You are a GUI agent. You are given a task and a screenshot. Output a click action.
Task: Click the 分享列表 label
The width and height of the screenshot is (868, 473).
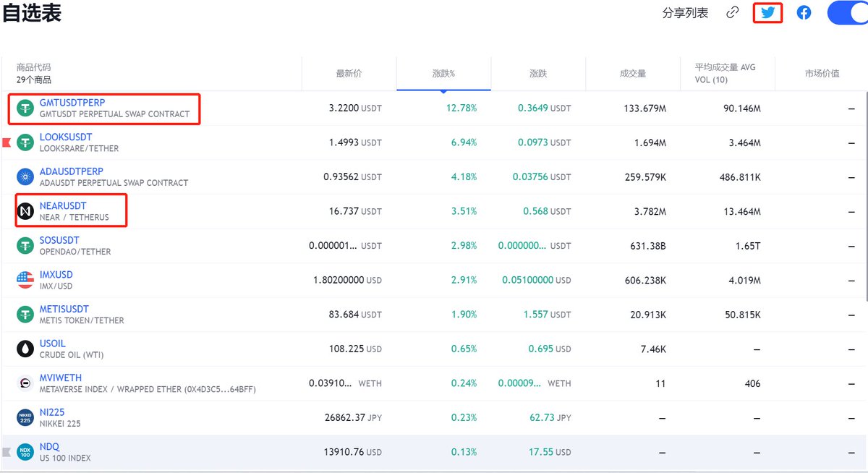point(686,13)
